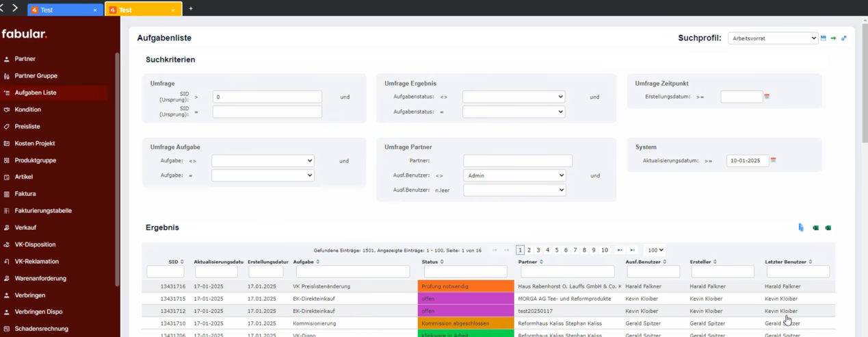Image resolution: width=868 pixels, height=337 pixels.
Task: Open the page size 100 dropdown
Action: 655,250
